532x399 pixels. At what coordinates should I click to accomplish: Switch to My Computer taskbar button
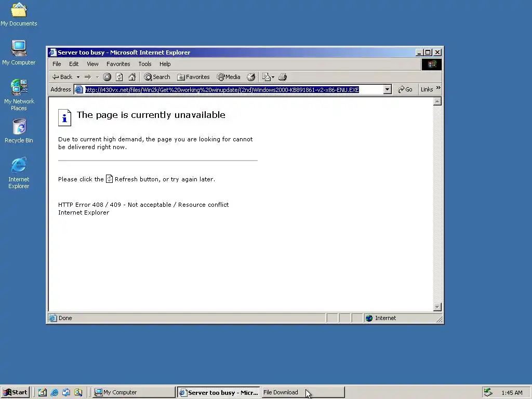(x=134, y=392)
